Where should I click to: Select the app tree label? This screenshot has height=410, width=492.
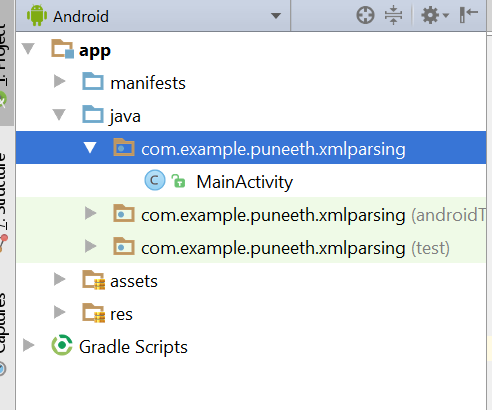(95, 51)
